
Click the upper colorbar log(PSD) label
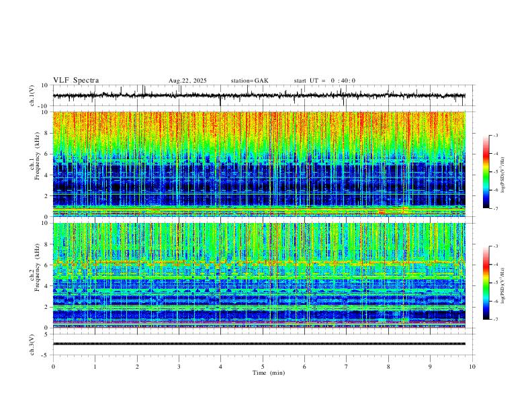[503, 175]
